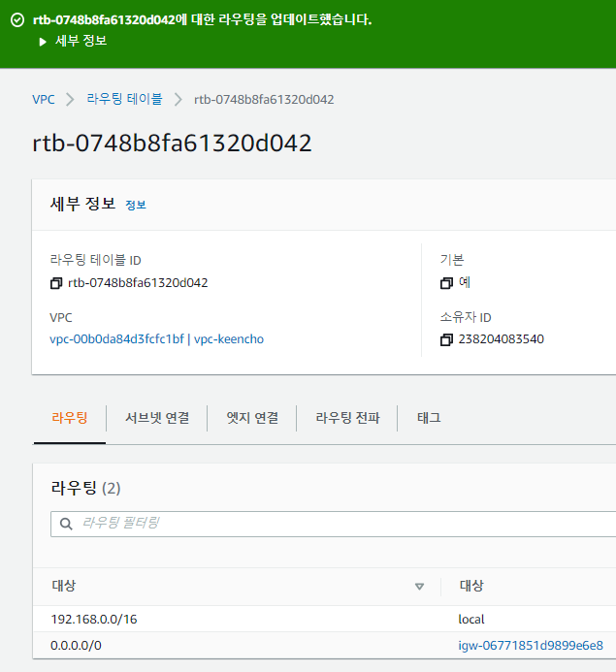
Task: Go to VPC in the breadcrumb
Action: coord(43,99)
